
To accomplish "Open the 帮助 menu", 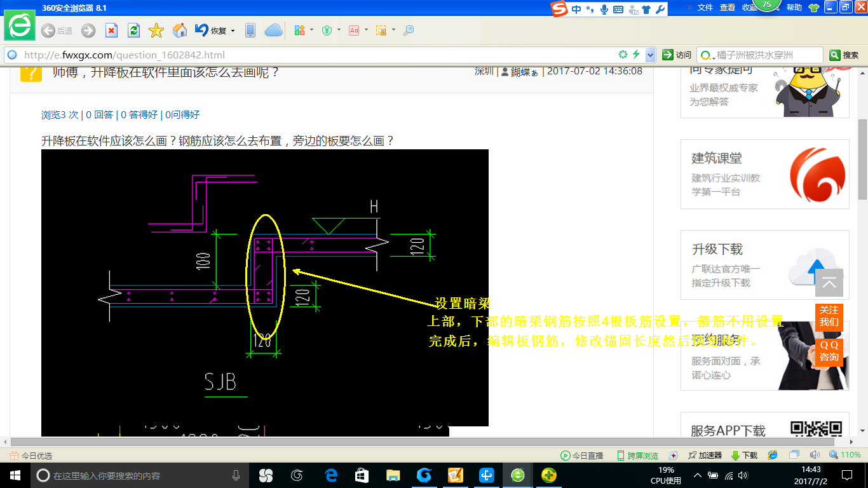I will [x=794, y=8].
